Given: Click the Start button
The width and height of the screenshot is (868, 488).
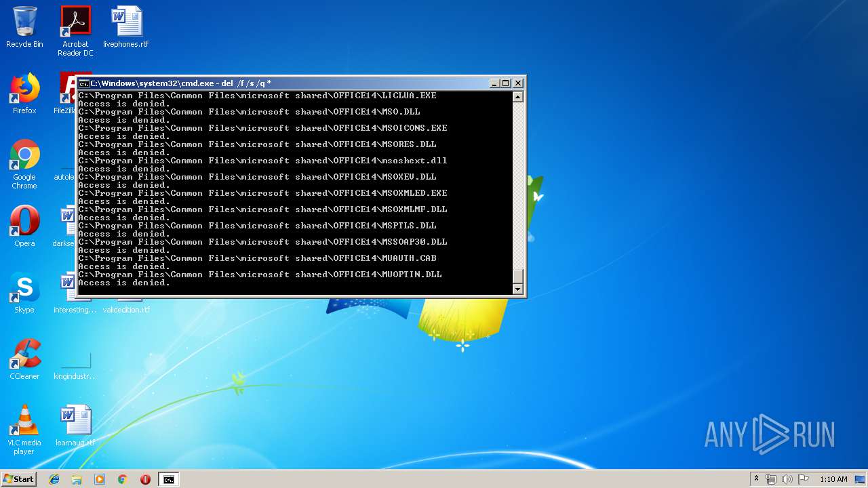Looking at the screenshot, I should (x=18, y=479).
